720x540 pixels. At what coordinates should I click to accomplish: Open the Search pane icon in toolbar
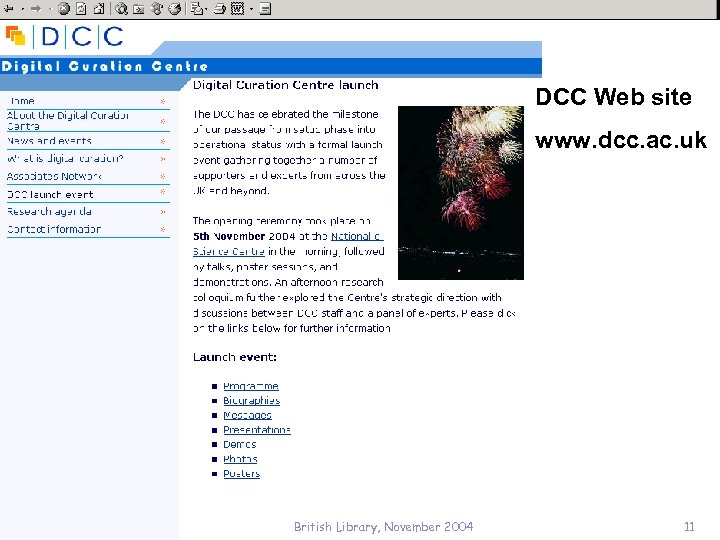[121, 8]
